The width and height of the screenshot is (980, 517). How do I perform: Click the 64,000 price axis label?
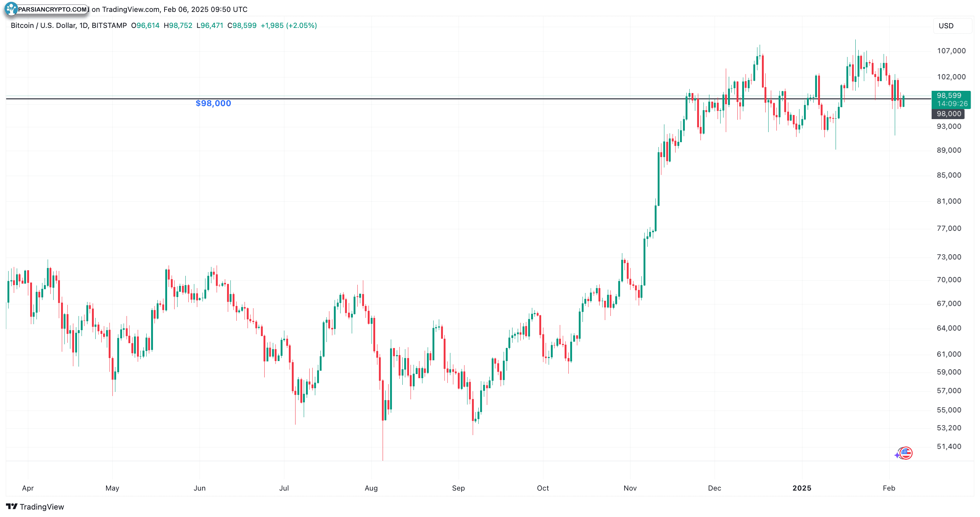(949, 328)
